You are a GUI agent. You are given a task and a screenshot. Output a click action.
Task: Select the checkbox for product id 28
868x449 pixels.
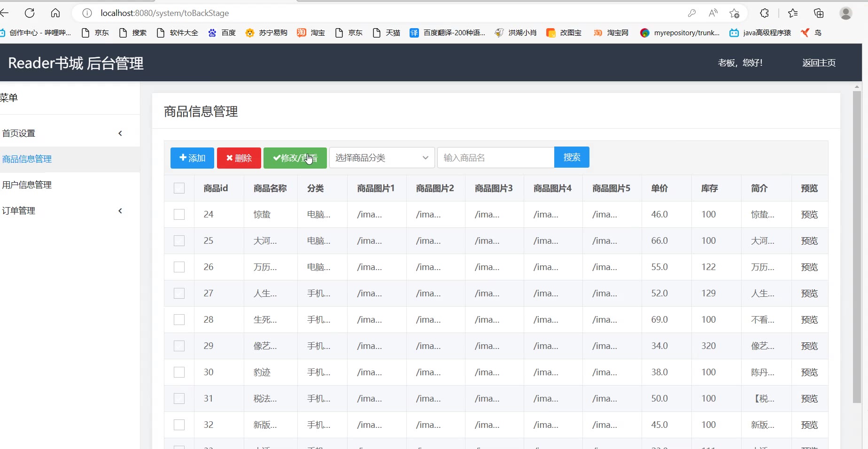(x=179, y=320)
